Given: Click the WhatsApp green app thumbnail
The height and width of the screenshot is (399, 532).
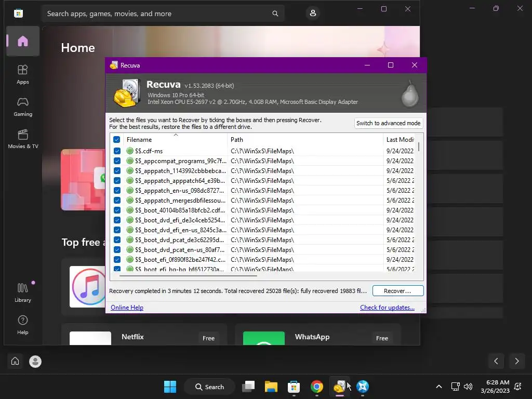Looking at the screenshot, I should click(x=263, y=338).
